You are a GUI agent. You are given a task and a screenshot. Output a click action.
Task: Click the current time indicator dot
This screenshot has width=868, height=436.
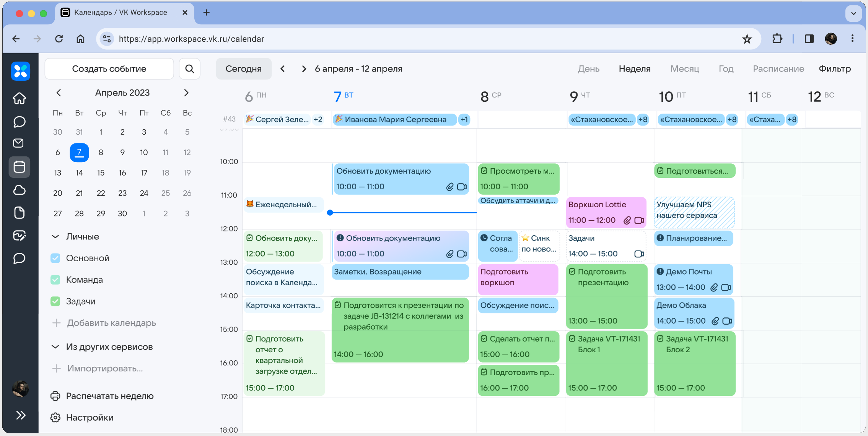click(330, 213)
